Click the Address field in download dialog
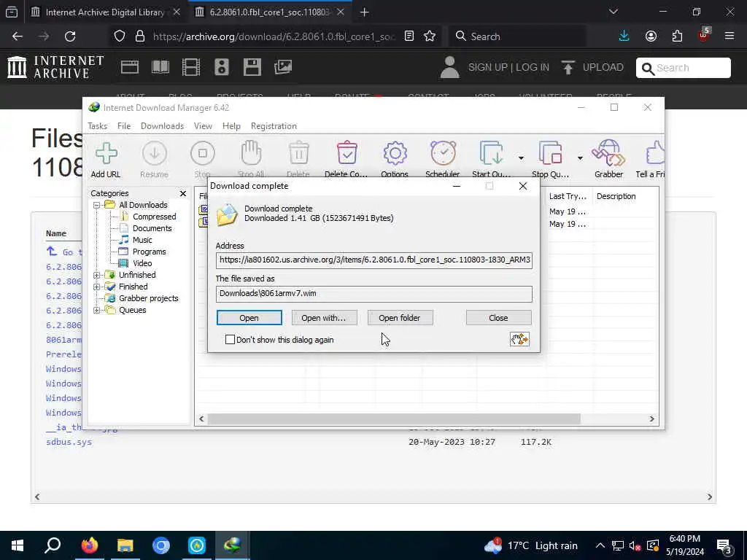Screen dimensions: 747x560 coord(374,260)
